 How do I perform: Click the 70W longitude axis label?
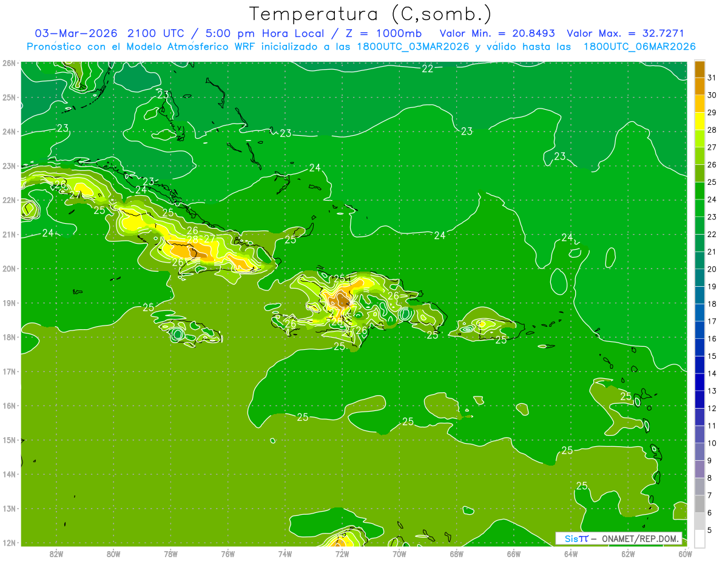(399, 554)
